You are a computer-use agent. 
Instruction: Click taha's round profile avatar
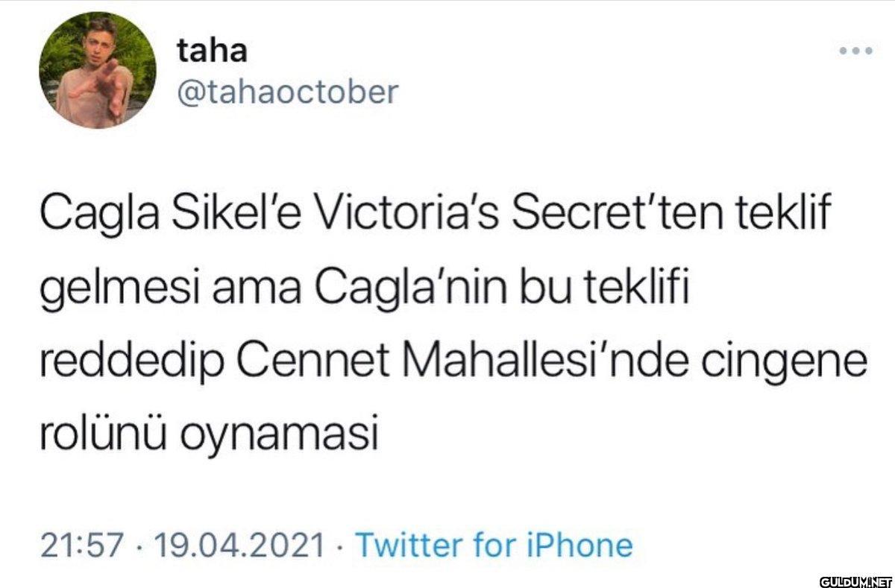click(x=98, y=71)
